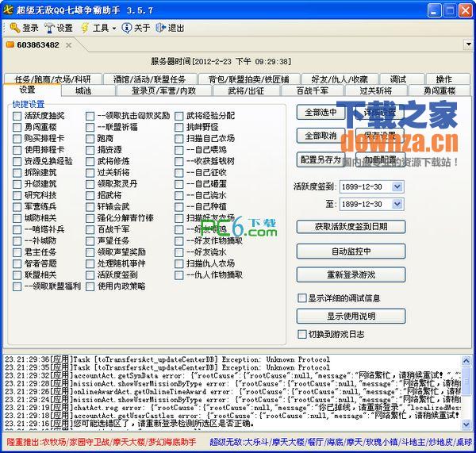Screen dimensions: 476x453
Task: Open 大乐斗 link in bottom bar
Action: click(x=256, y=442)
